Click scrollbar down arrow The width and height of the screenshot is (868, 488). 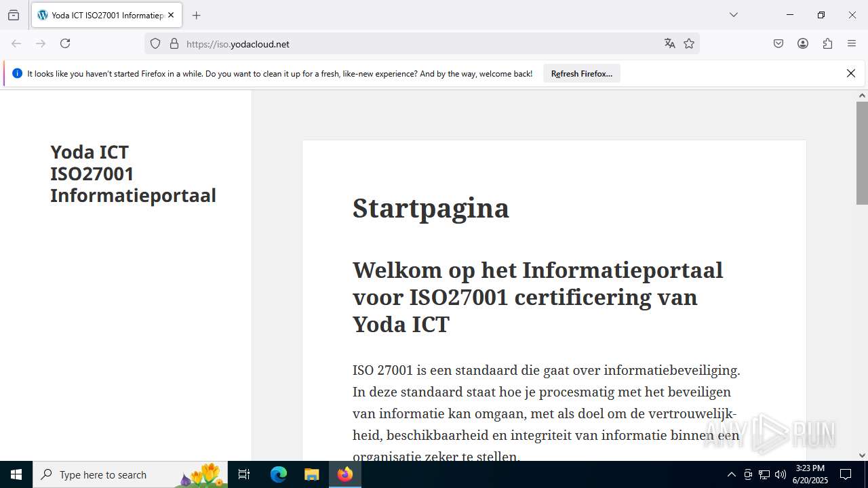coord(862,455)
